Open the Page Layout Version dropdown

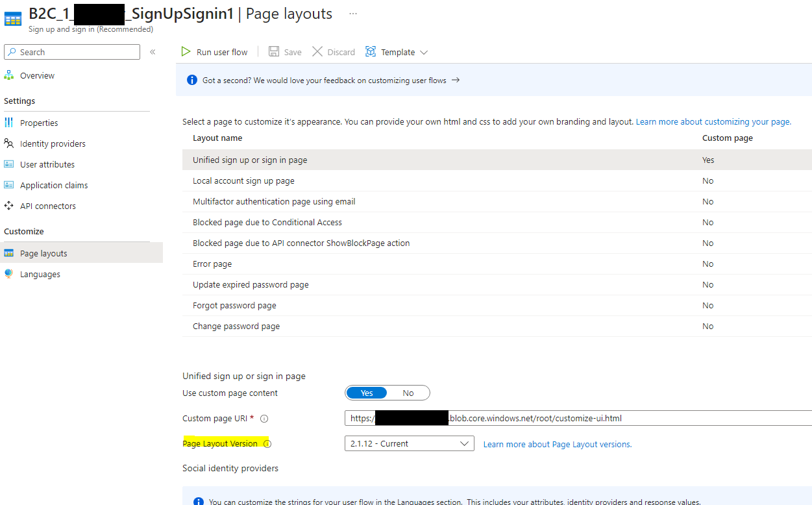pyautogui.click(x=410, y=444)
